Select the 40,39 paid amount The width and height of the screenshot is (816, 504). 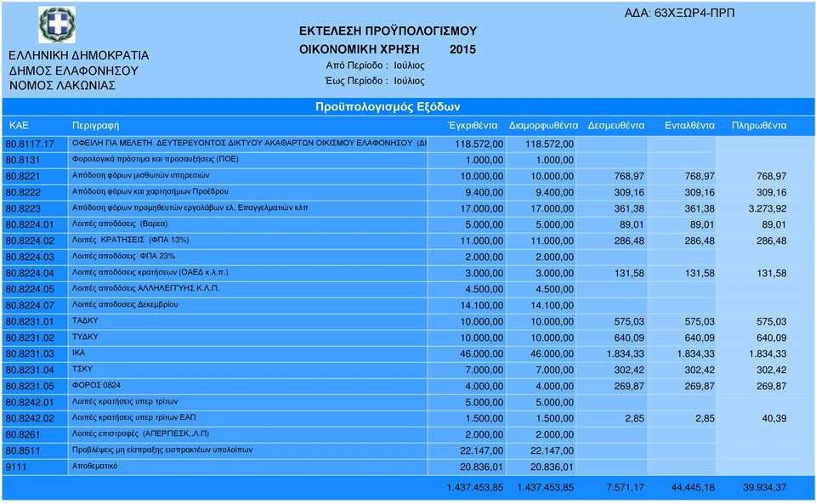point(773,418)
